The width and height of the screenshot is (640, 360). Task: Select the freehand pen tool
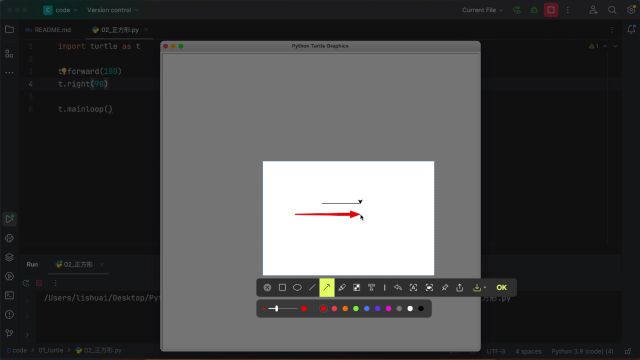[x=342, y=288]
